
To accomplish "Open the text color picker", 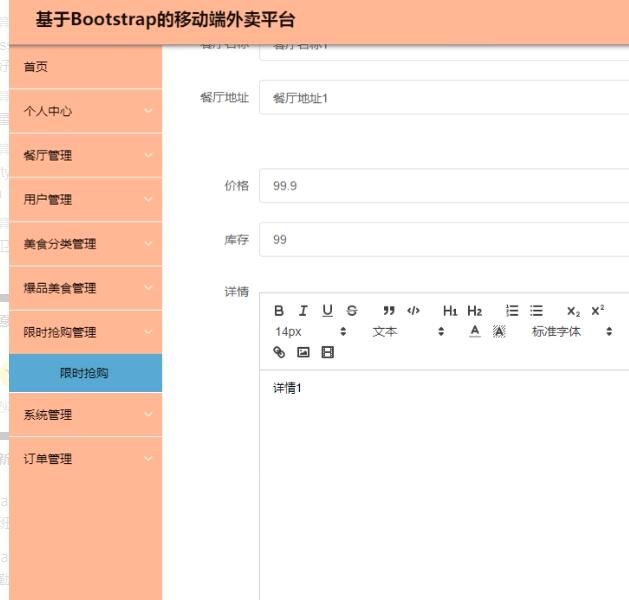I will tap(475, 331).
